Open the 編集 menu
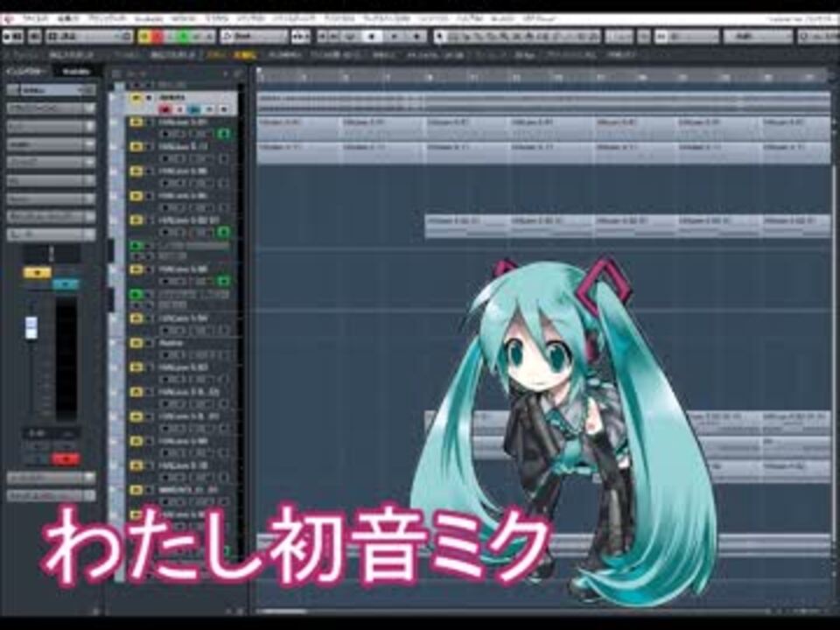This screenshot has width=840, height=630. 68,19
